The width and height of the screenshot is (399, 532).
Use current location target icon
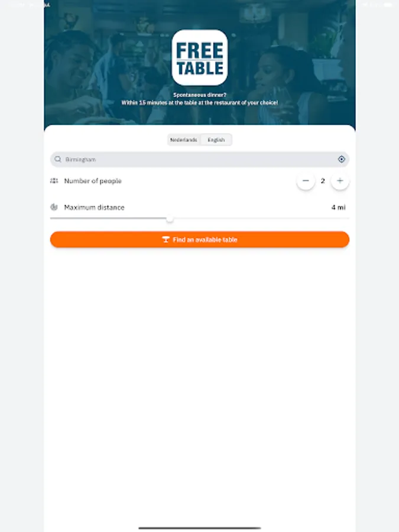click(x=341, y=159)
